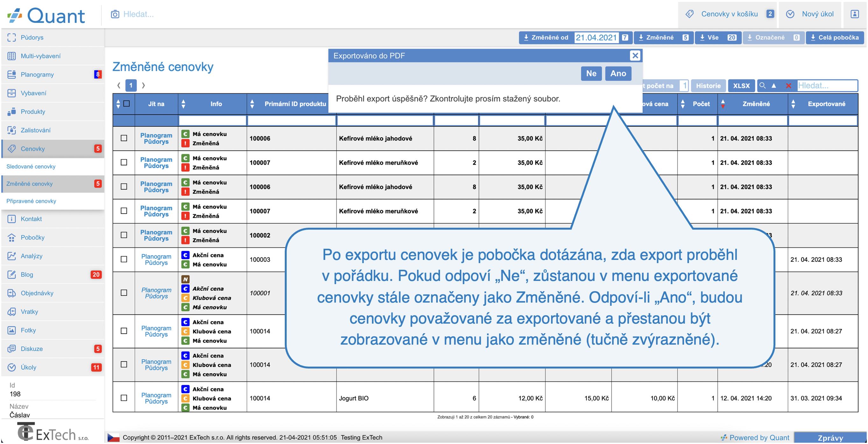Select the checkbox for row 100003
Image resolution: width=868 pixels, height=444 pixels.
pyautogui.click(x=124, y=260)
